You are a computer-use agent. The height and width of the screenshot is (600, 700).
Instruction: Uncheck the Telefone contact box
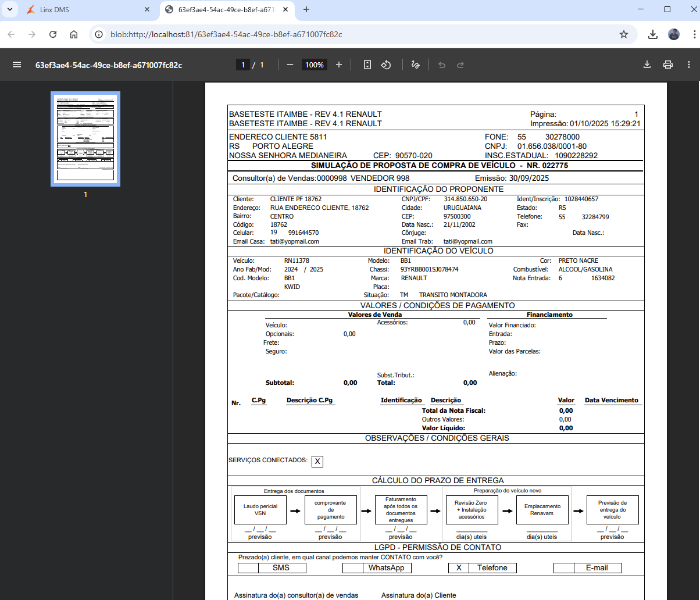pos(459,568)
